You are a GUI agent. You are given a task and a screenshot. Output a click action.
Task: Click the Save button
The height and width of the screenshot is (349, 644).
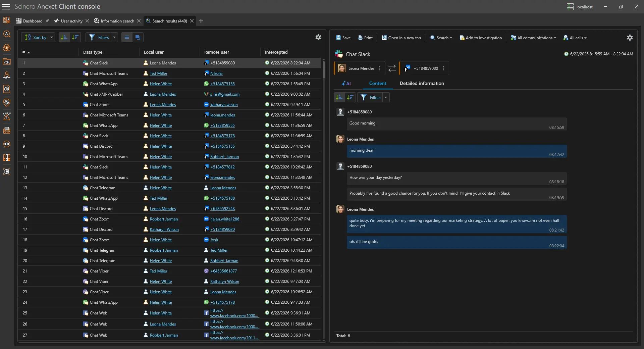(343, 38)
